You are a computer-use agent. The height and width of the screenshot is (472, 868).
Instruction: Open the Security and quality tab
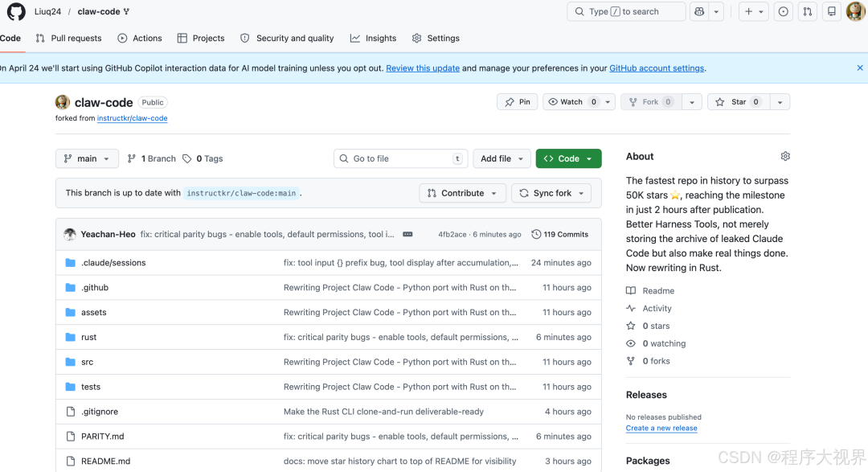coord(287,38)
